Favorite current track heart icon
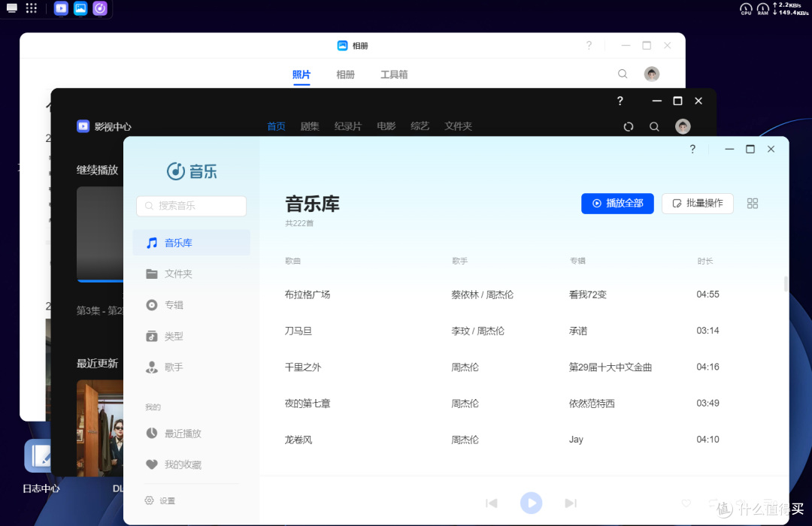This screenshot has height=526, width=812. [x=686, y=503]
